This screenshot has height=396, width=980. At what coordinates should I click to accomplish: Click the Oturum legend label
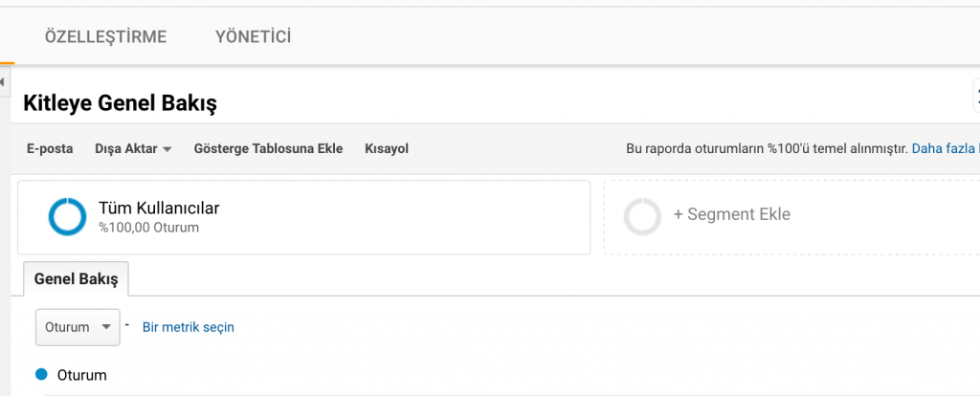82,375
